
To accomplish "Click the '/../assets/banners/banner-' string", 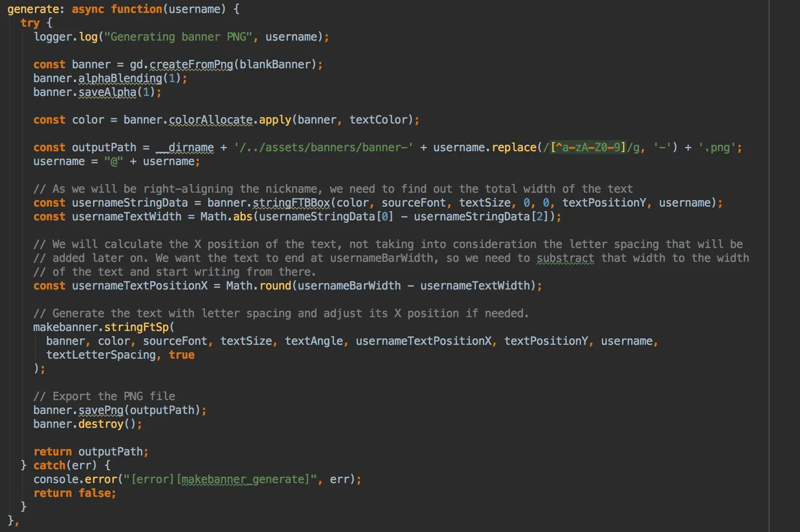I will (x=323, y=148).
